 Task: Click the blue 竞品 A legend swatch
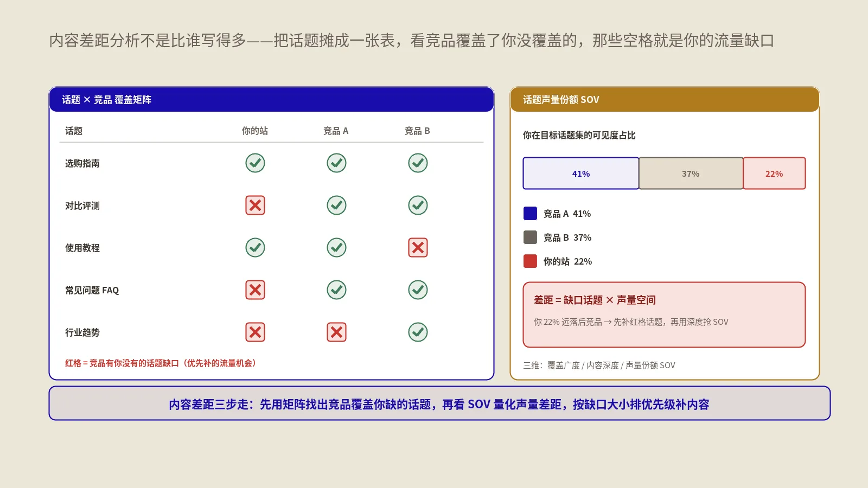tap(530, 213)
